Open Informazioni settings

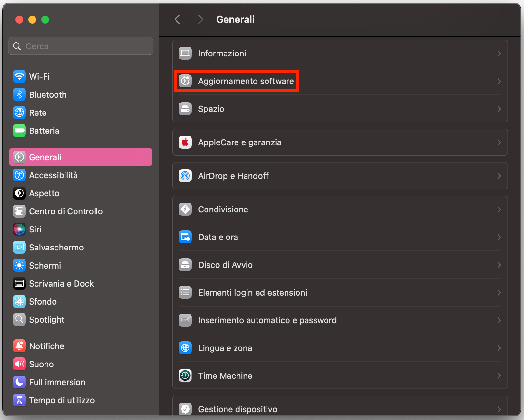tap(222, 53)
